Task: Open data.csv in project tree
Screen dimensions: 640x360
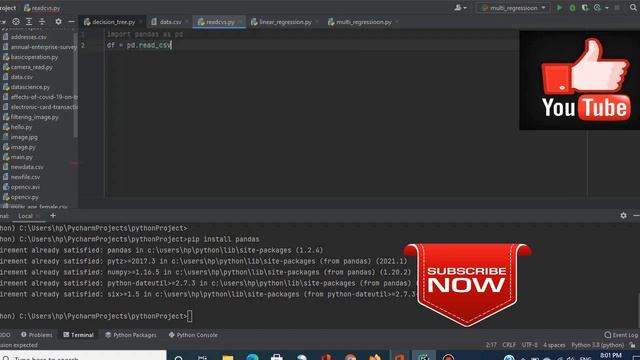Action: [18, 77]
